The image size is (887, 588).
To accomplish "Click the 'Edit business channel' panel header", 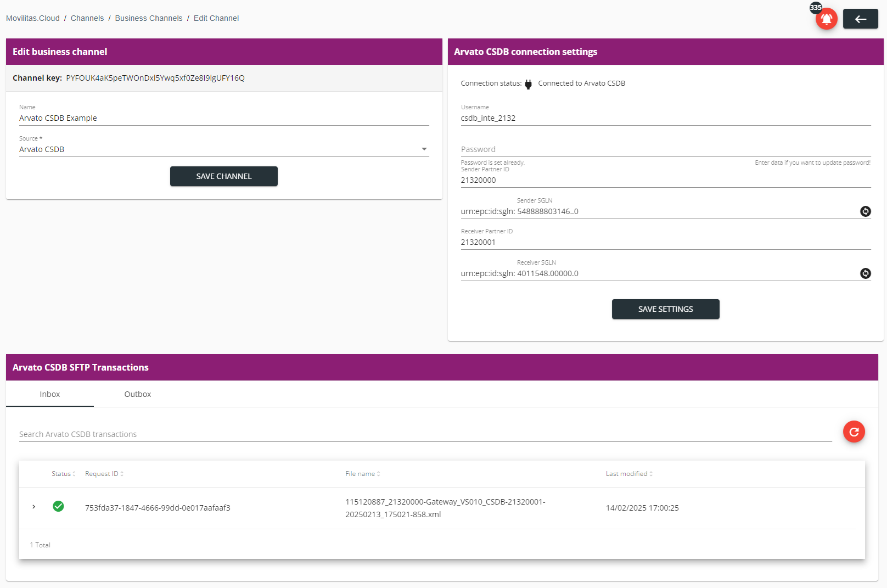I will 224,52.
